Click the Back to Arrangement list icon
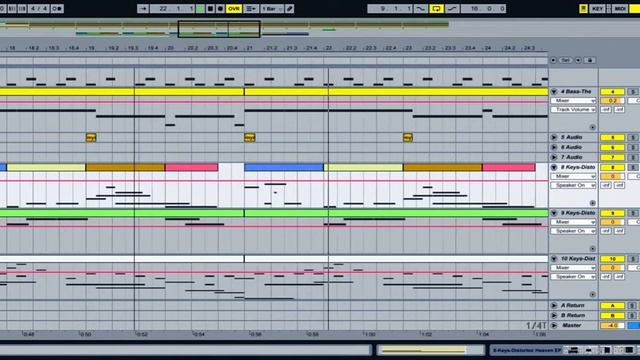 tap(251, 9)
